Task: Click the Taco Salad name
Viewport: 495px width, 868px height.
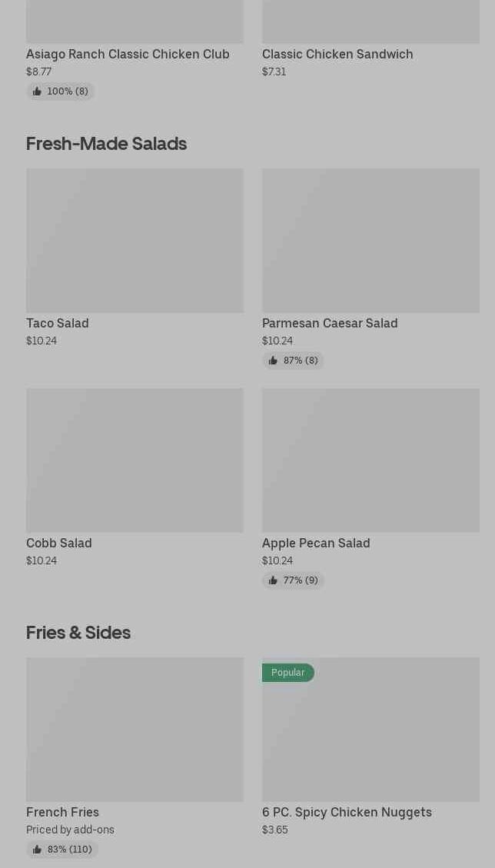Action: (x=58, y=323)
